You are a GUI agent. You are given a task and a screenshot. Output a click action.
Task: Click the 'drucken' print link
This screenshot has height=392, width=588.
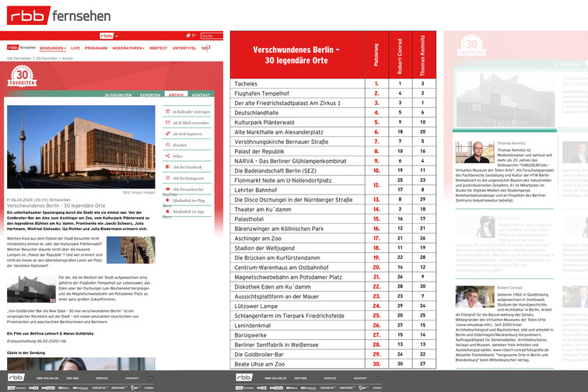[x=180, y=145]
